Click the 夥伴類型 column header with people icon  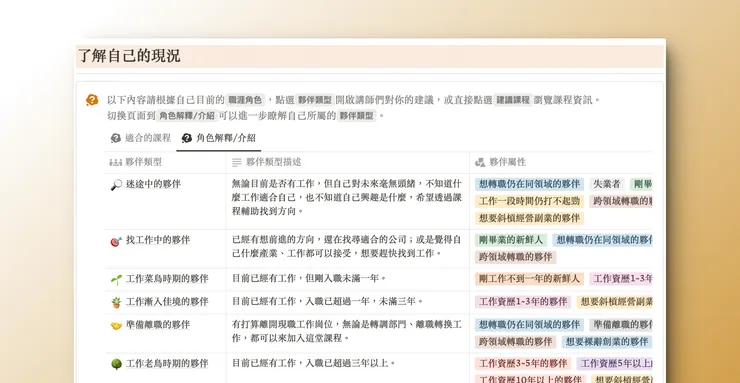136,162
